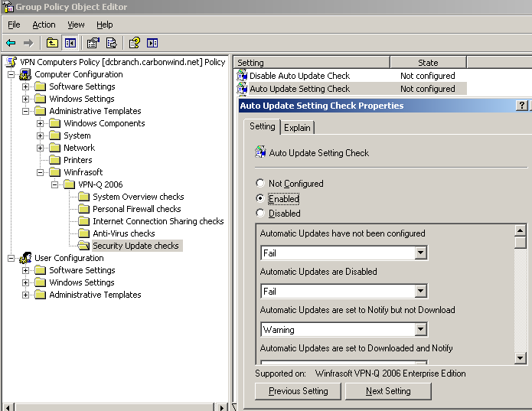Open the File menu
532x411 pixels.
click(x=14, y=24)
